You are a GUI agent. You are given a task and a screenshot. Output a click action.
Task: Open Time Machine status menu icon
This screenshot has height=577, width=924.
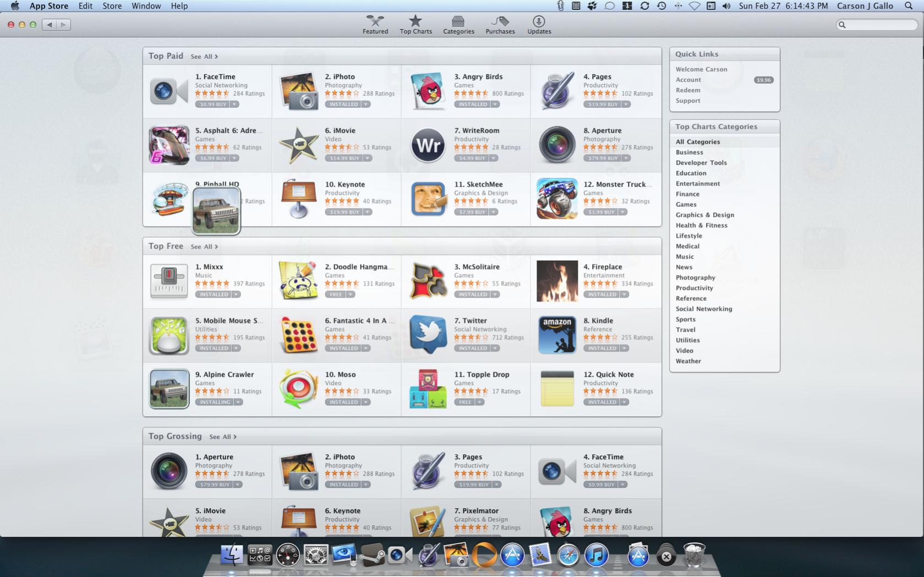pos(661,6)
